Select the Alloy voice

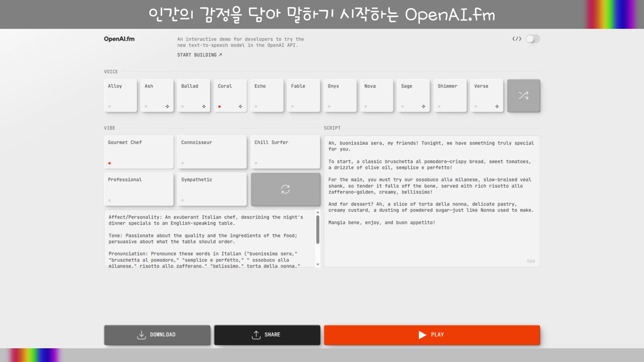click(120, 96)
